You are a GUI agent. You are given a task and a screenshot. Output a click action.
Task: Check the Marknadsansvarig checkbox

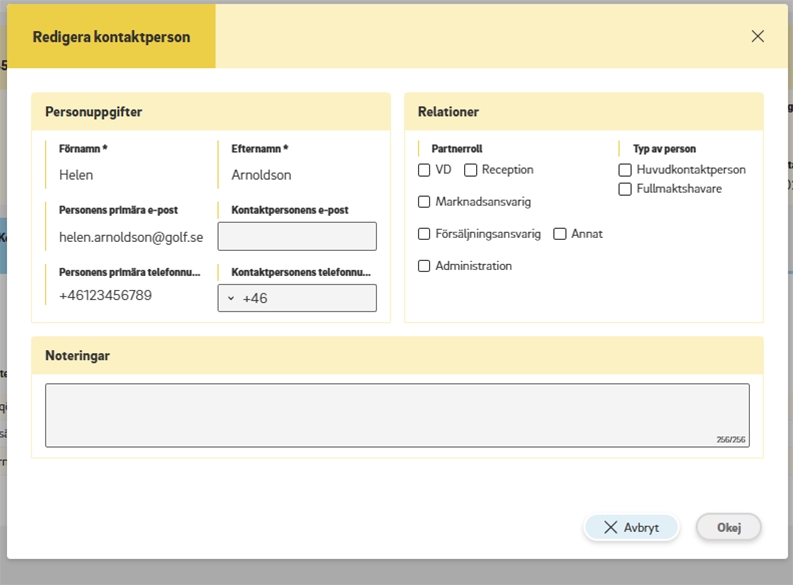coord(424,202)
